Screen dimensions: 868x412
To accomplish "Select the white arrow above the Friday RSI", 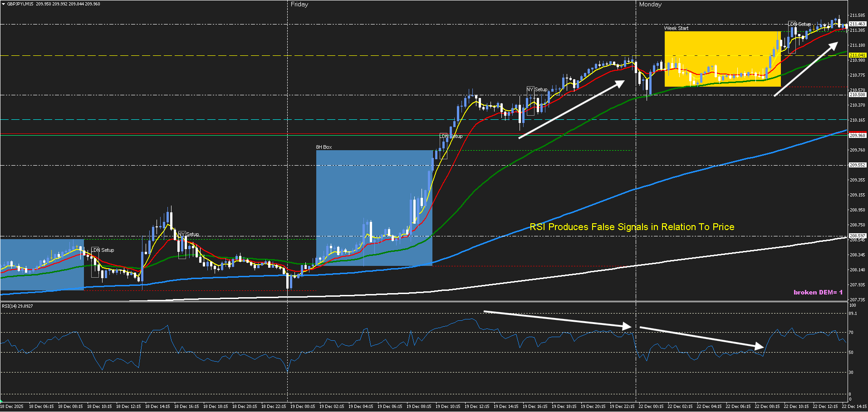I will tap(557, 319).
